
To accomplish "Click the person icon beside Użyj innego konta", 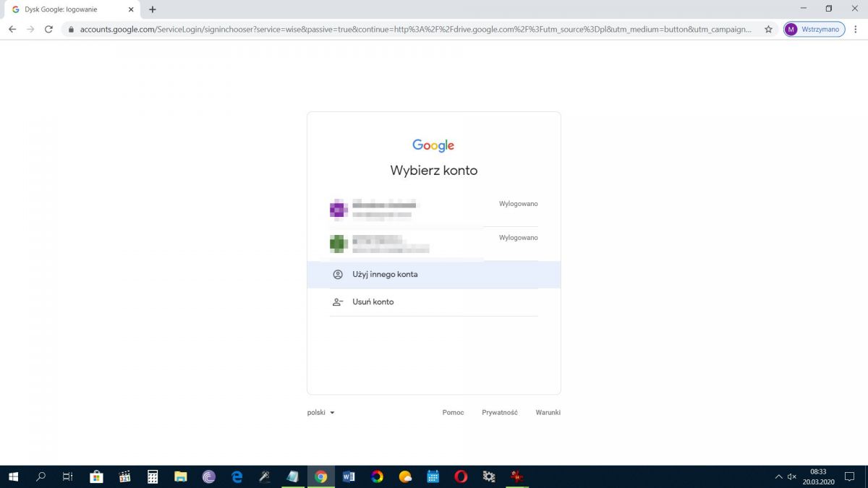I will (338, 275).
